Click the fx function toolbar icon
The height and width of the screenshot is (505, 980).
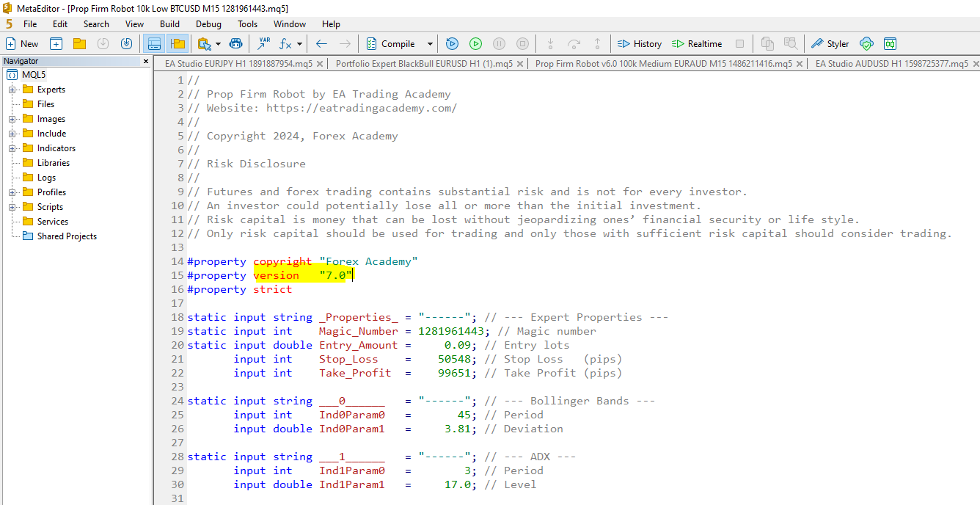pyautogui.click(x=286, y=44)
